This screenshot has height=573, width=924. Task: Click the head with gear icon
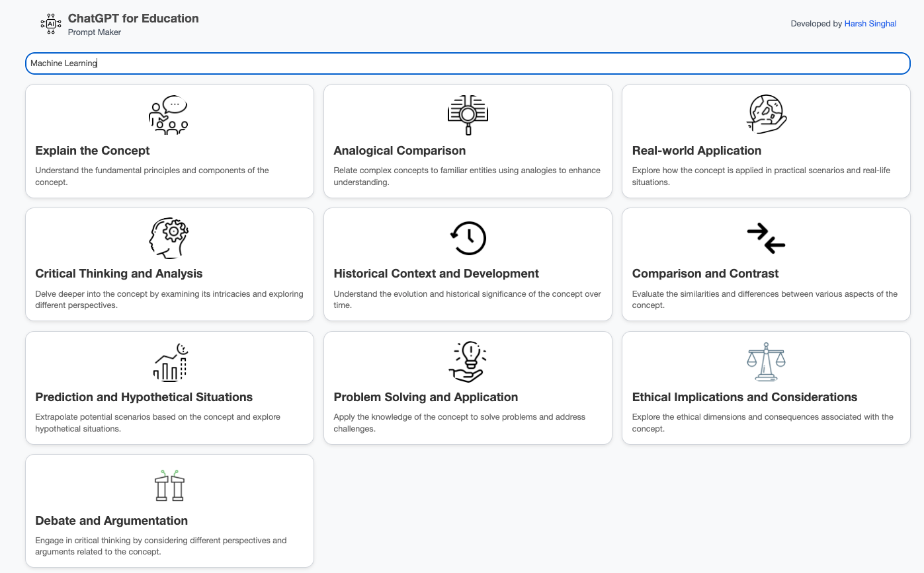pyautogui.click(x=169, y=238)
